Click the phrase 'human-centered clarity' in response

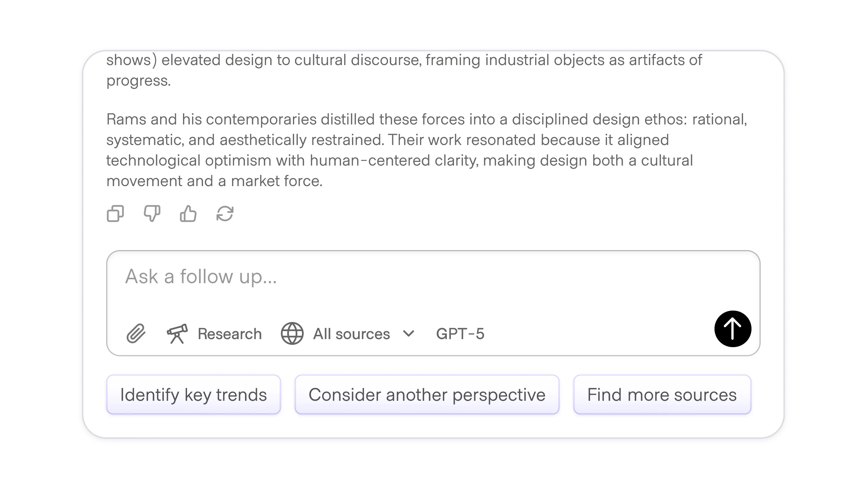coord(394,160)
